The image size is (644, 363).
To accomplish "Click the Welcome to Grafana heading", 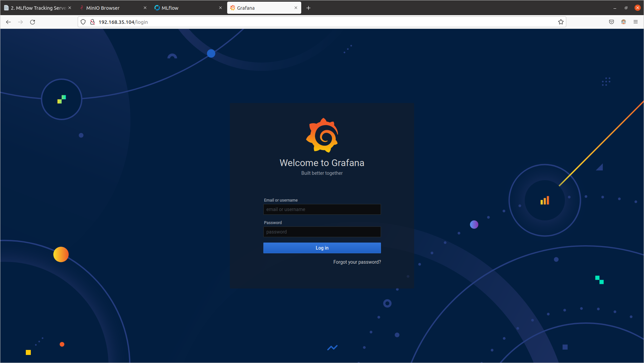I will [x=322, y=163].
